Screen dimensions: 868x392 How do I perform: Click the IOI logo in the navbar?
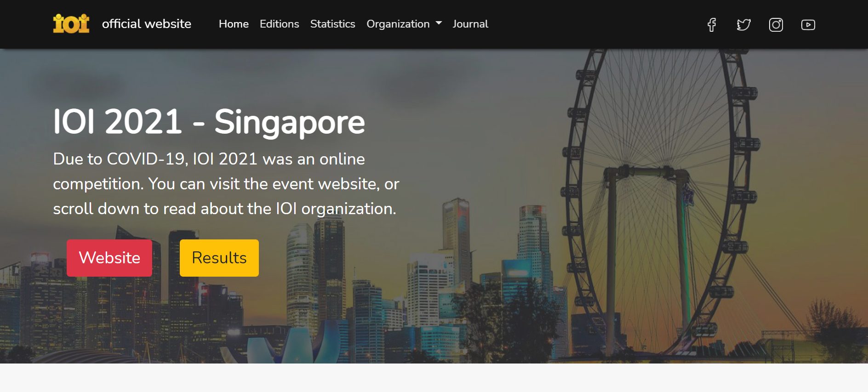coord(71,24)
